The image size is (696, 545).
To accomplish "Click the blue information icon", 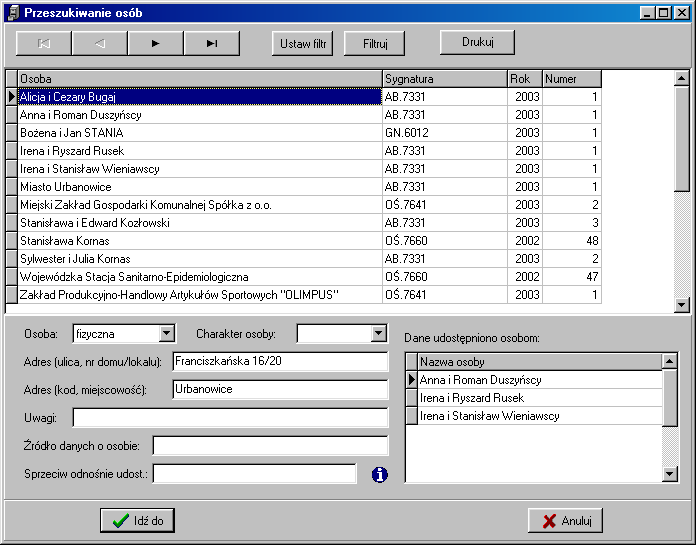I will pos(380,474).
